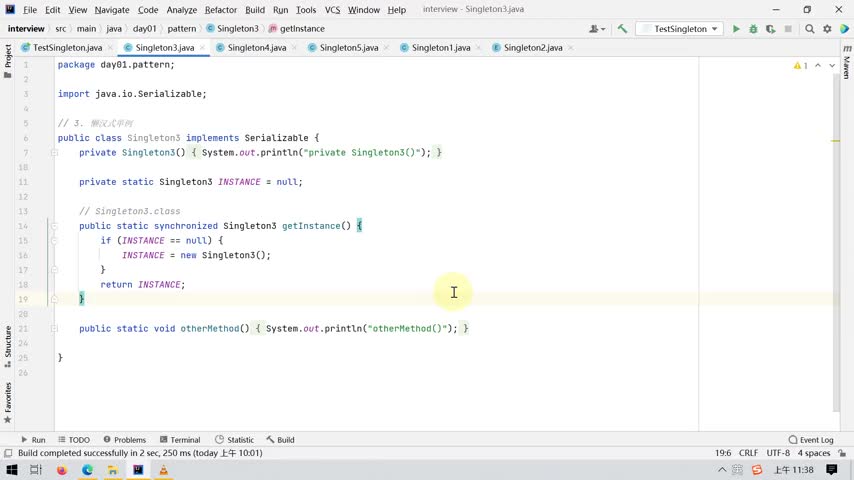Open the Refactor menu
This screenshot has width=854, height=480.
coord(221,10)
